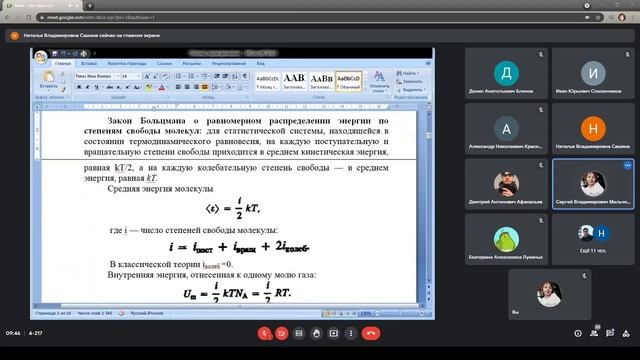Switch to Разметка страницы tab
Image resolution: width=640 pixels, height=360 pixels.
[127, 64]
